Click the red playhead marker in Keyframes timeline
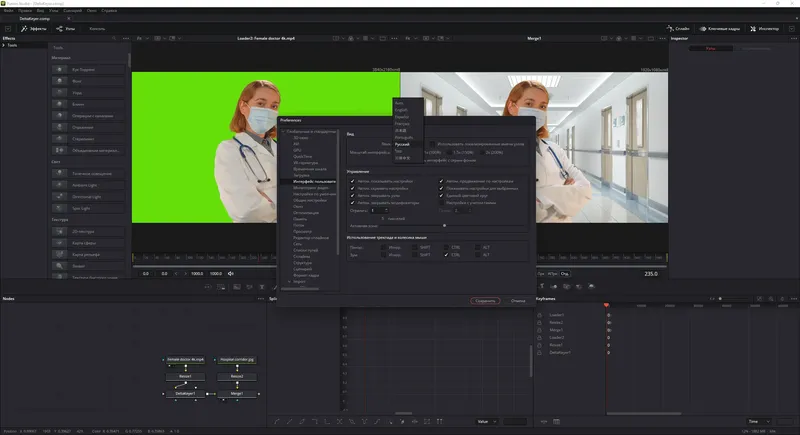The height and width of the screenshot is (435, 800). (606, 305)
